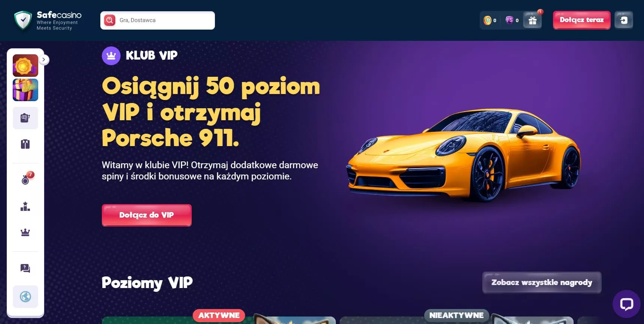This screenshot has height=324, width=644.
Task: Expand the sidebar with the arrow chevron
Action: (44, 60)
